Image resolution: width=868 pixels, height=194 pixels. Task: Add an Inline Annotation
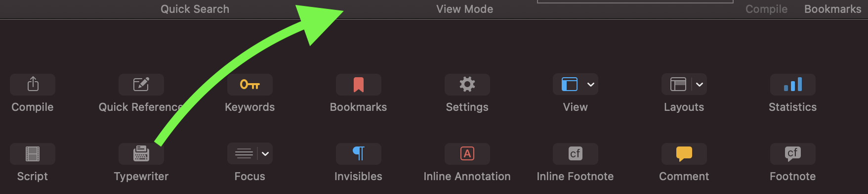(467, 154)
